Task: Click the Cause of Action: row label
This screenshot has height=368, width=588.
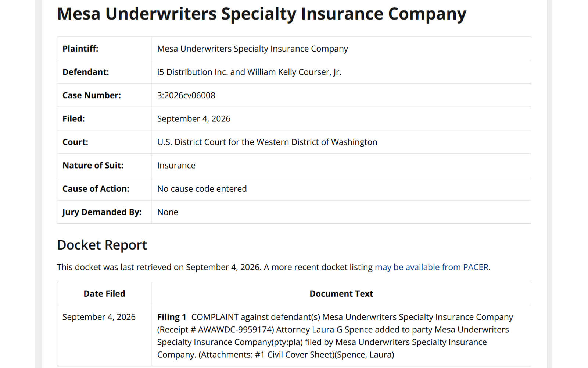Action: pos(96,189)
